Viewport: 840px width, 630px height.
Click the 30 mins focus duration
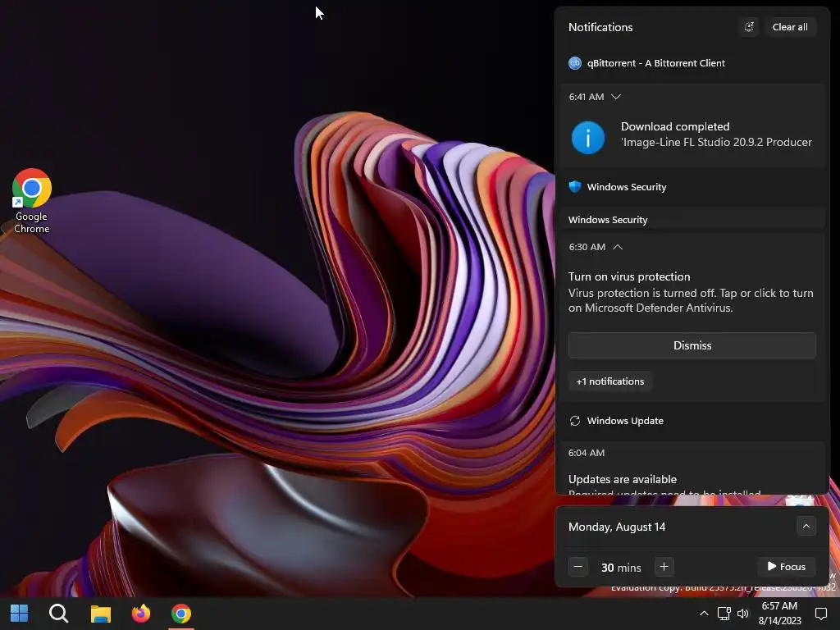tap(621, 568)
